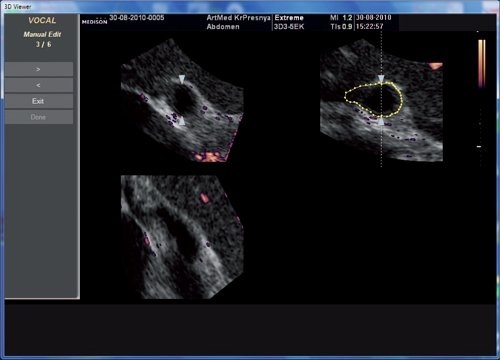Image resolution: width=500 pixels, height=360 pixels.
Task: Click the VOCAL Manual Edit panel heading
Action: pyautogui.click(x=42, y=32)
